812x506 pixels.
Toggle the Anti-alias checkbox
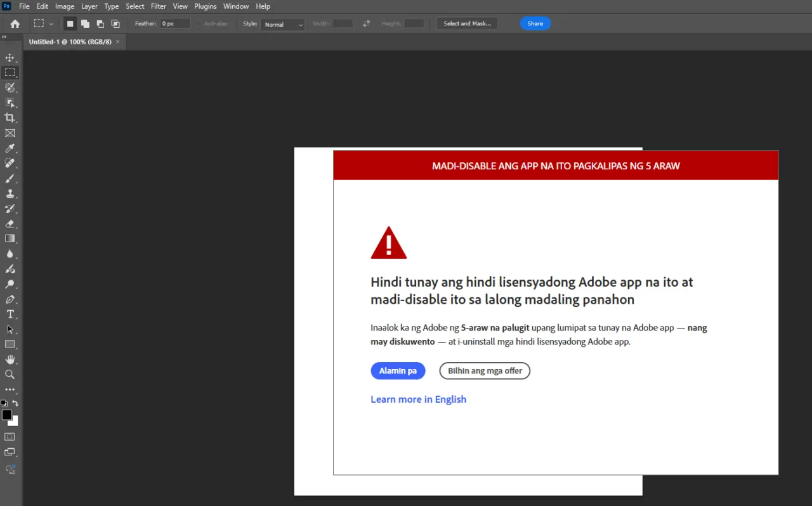199,23
